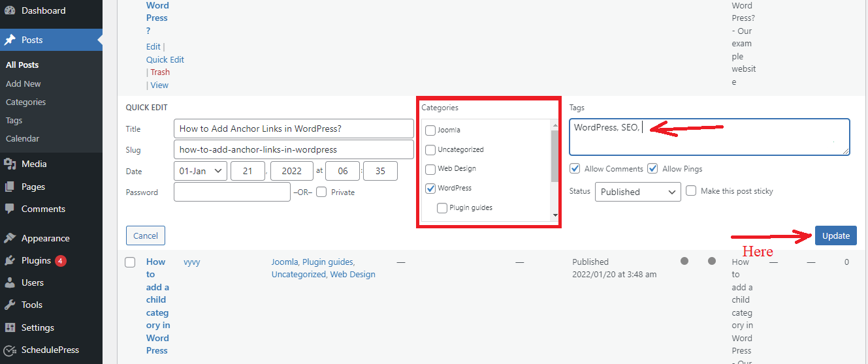Click the 'Joomla, Plugin guides,' category link
The width and height of the screenshot is (868, 364).
tap(313, 262)
